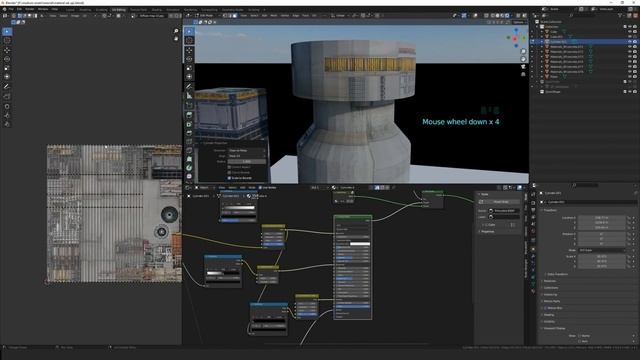Viewport: 640px width, 360px height.
Task: Switch viewport to rendered shading mode
Action: [507, 16]
